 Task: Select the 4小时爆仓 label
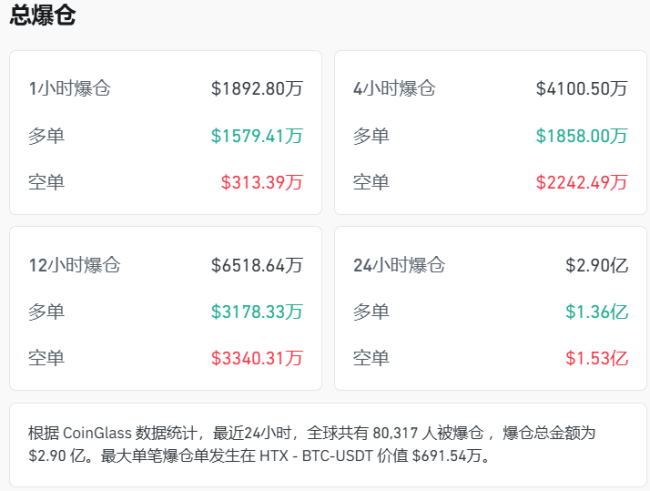pos(394,88)
